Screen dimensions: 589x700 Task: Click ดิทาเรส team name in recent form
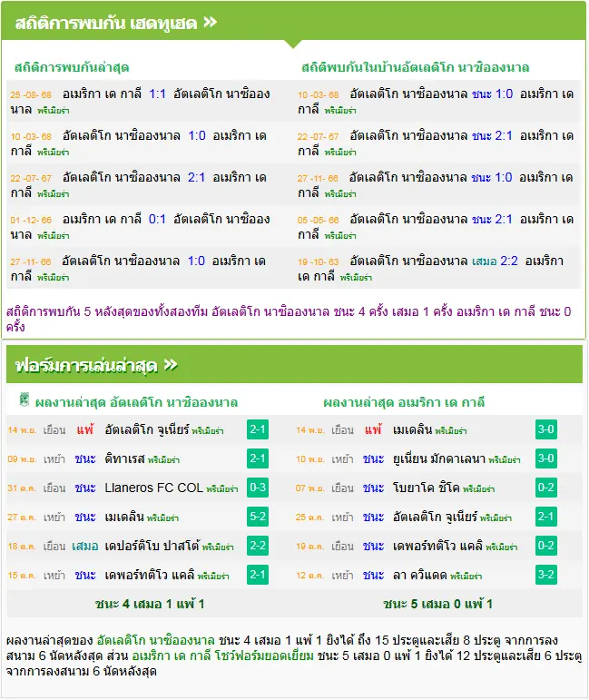124,458
